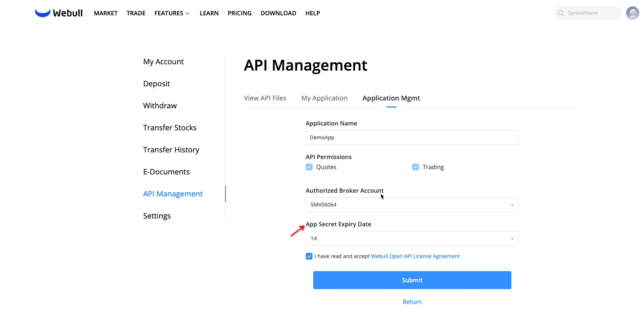Uncheck the Quotes permission checkbox
Viewport: 644px width, 310px height.
[x=309, y=167]
